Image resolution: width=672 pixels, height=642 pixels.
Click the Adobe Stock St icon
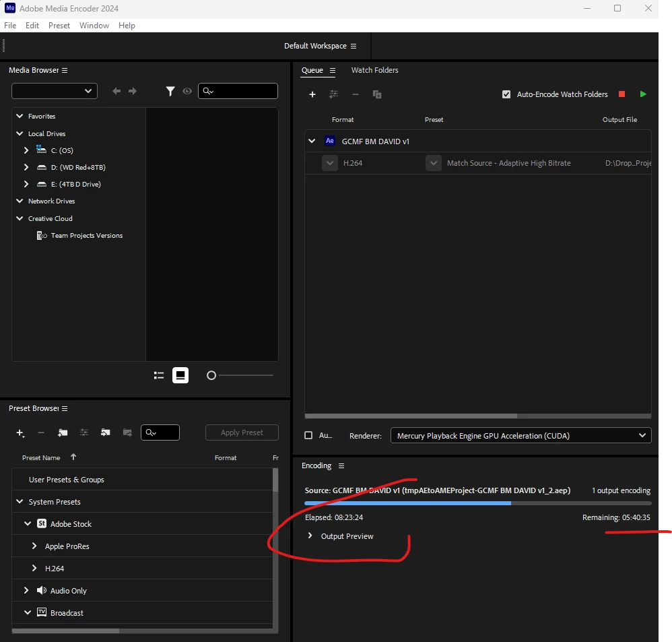pyautogui.click(x=42, y=523)
